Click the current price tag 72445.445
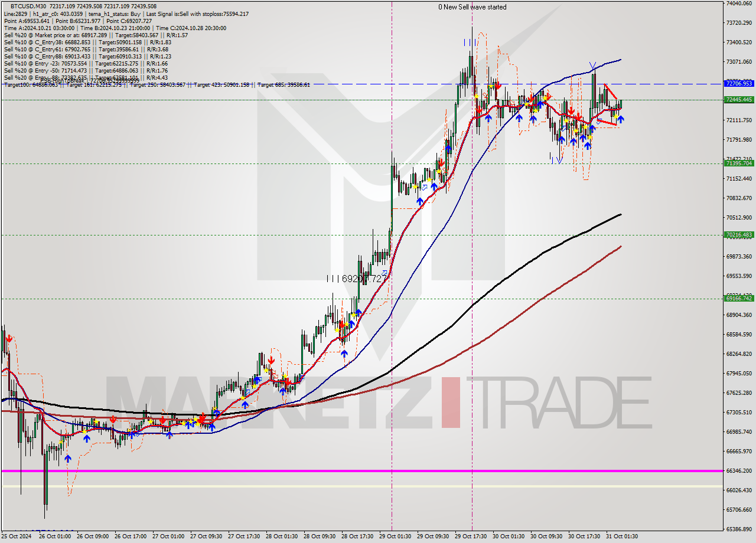Image resolution: width=756 pixels, height=543 pixels. [x=738, y=100]
